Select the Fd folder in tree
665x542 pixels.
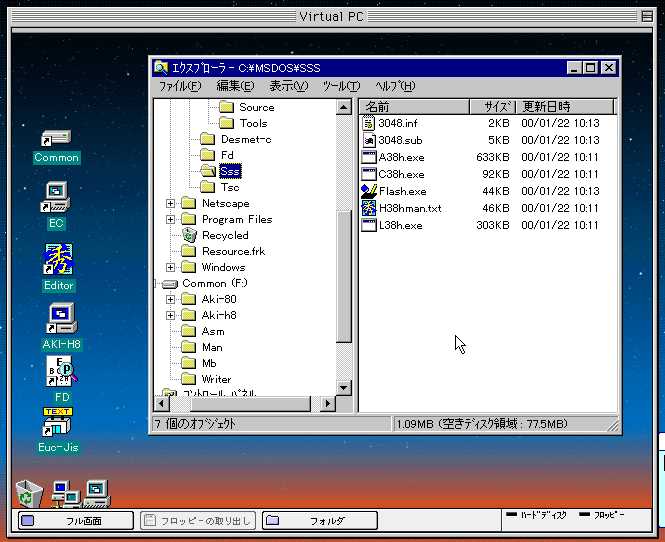coord(217,155)
